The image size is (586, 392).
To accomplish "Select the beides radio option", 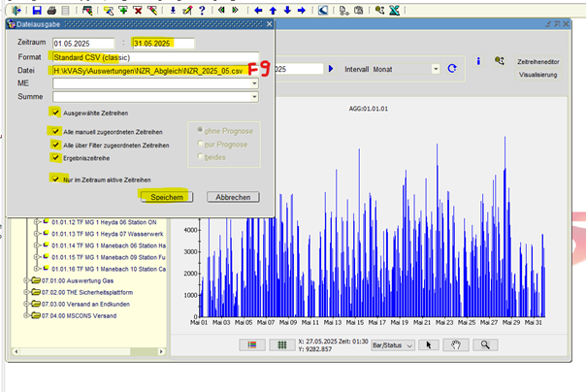I will (200, 156).
